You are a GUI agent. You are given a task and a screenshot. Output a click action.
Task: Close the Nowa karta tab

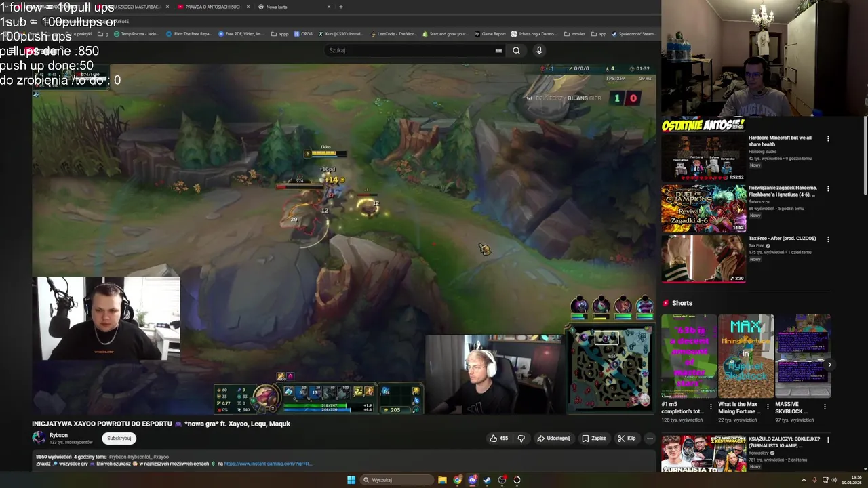click(x=329, y=7)
